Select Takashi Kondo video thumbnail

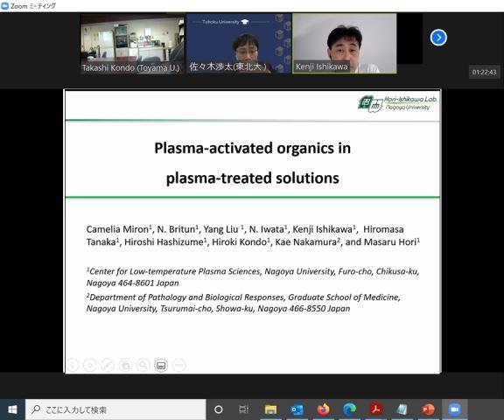pos(132,44)
